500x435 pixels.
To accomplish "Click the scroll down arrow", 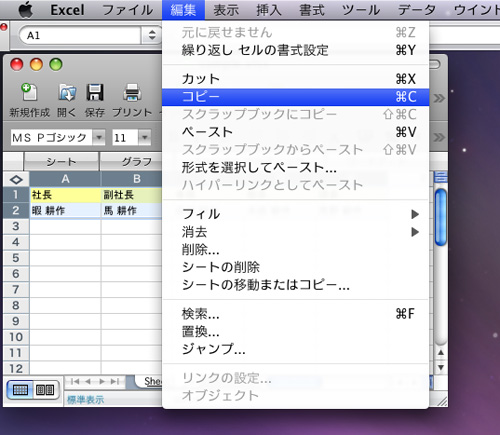I will [x=441, y=367].
